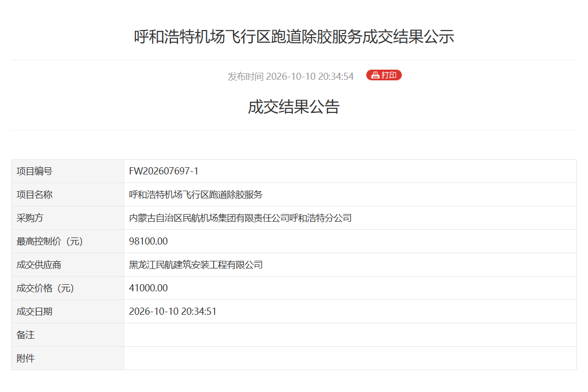This screenshot has height=392, width=588.
Task: Click the 成交供应商 row label
Action: click(39, 265)
